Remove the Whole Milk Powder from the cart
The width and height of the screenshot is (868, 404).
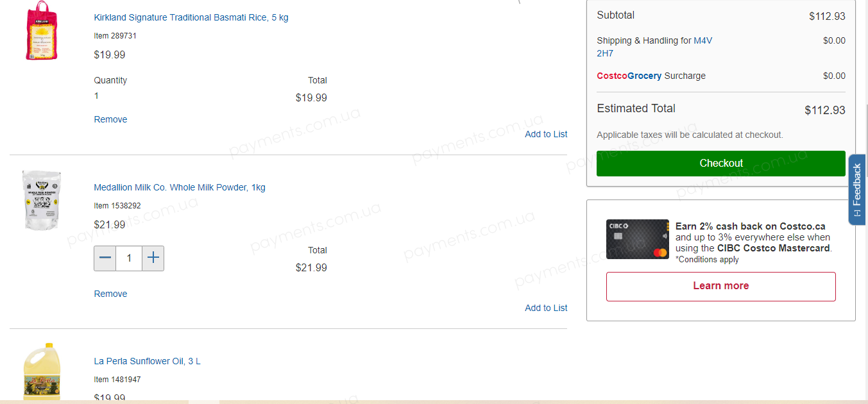[110, 294]
